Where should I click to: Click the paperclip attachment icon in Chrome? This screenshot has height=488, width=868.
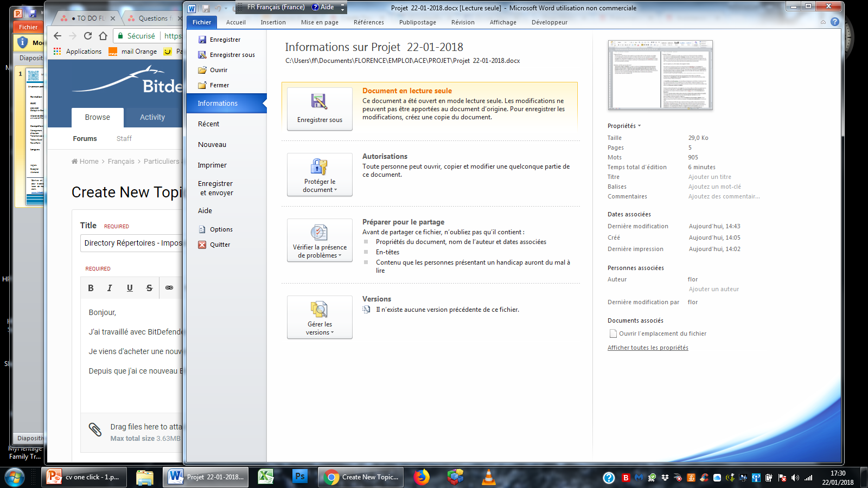pos(95,429)
